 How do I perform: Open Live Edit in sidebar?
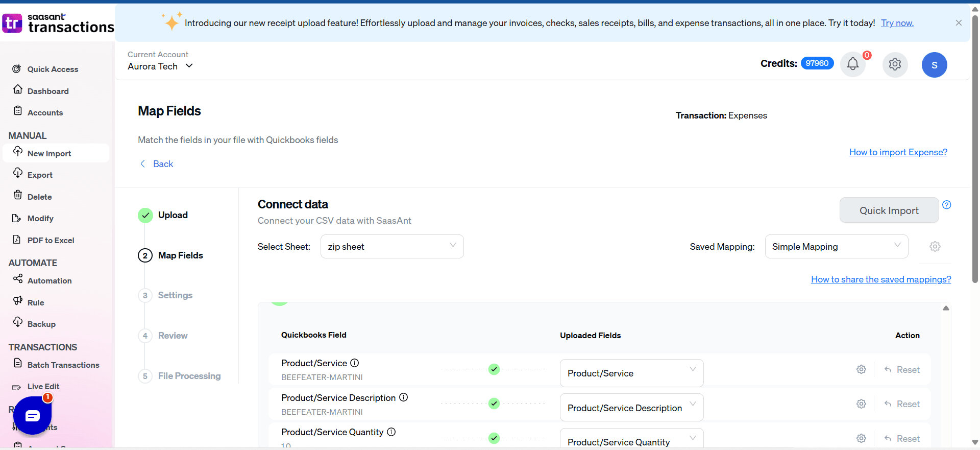coord(43,386)
